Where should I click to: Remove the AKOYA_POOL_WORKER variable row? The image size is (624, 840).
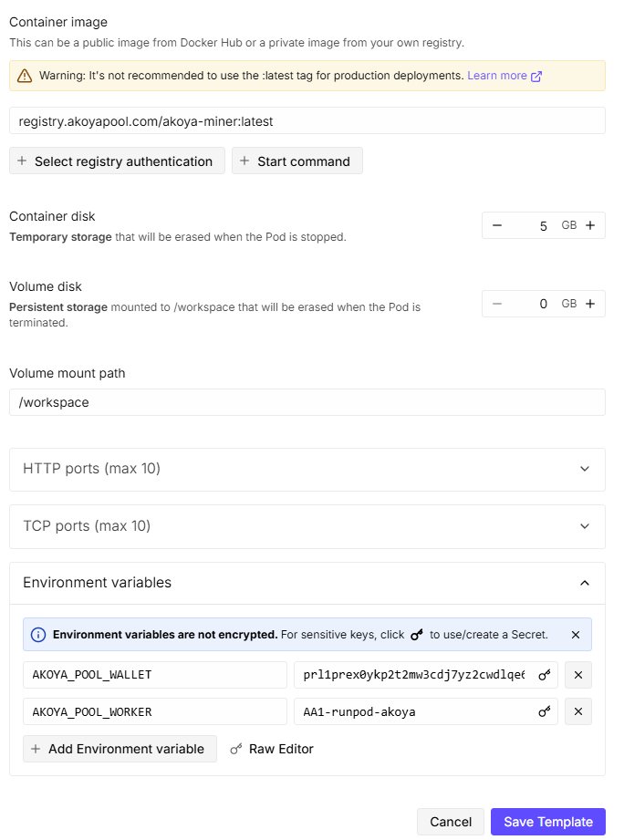(578, 711)
